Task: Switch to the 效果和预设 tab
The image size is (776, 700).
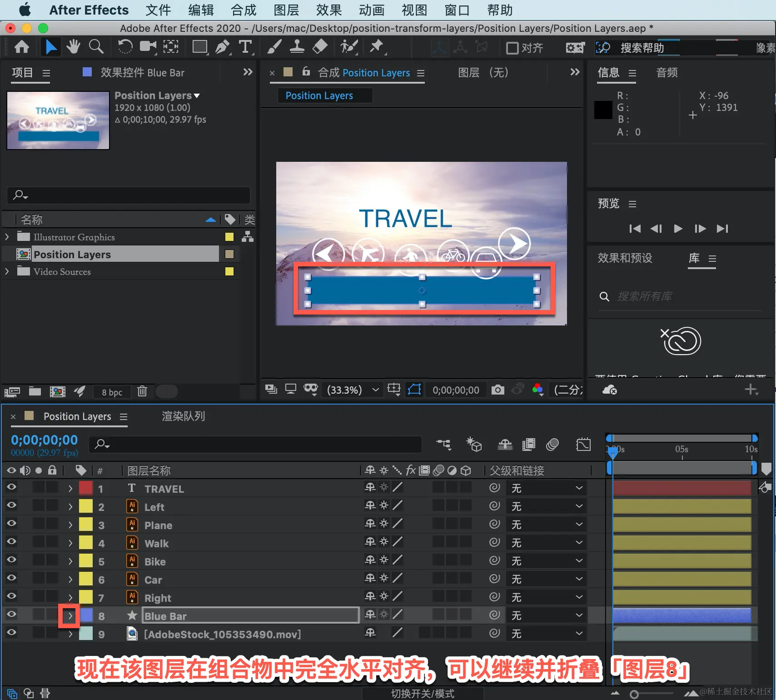Action: point(625,258)
